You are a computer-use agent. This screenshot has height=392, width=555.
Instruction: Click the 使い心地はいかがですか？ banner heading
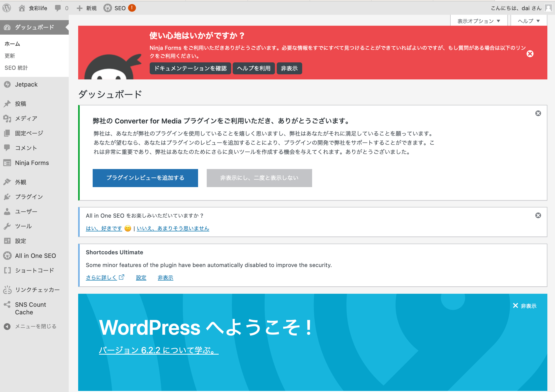click(197, 36)
